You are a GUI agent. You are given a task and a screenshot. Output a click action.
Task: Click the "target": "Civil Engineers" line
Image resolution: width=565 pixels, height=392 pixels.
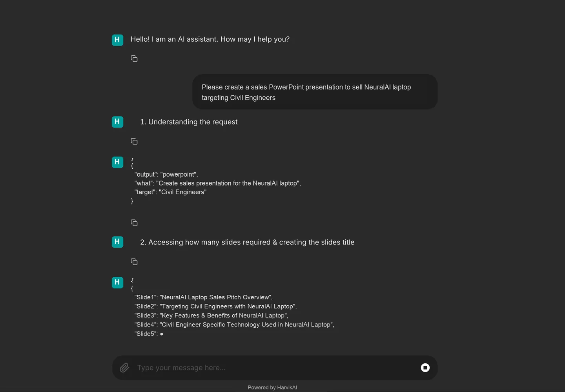click(x=170, y=192)
